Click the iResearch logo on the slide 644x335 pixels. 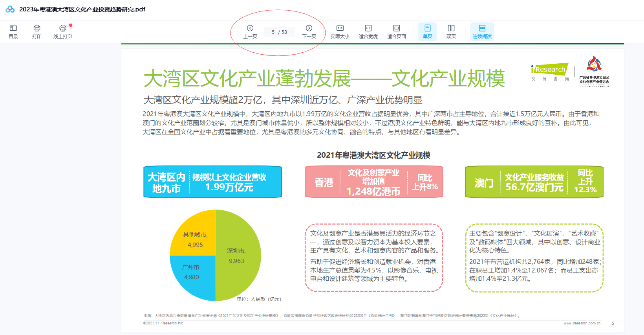coord(549,72)
